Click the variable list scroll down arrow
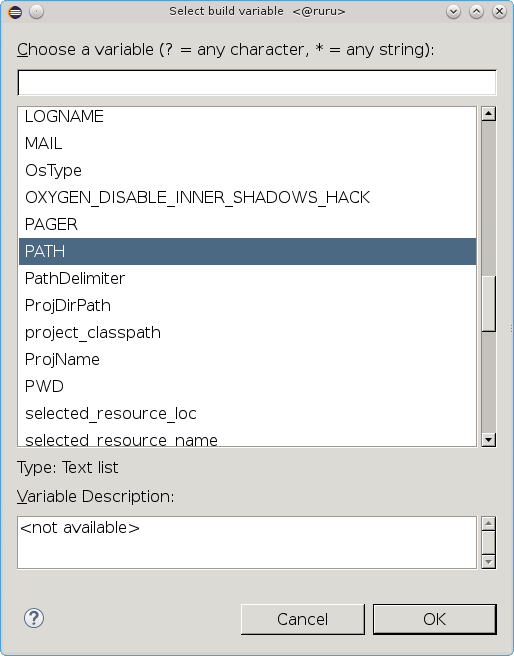Viewport: 514px width, 656px height. tap(488, 440)
